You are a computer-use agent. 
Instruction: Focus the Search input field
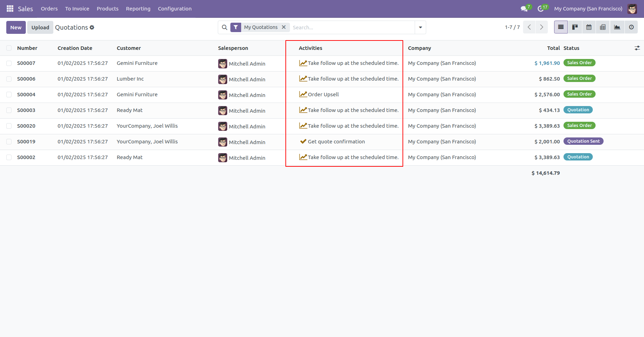(352, 27)
